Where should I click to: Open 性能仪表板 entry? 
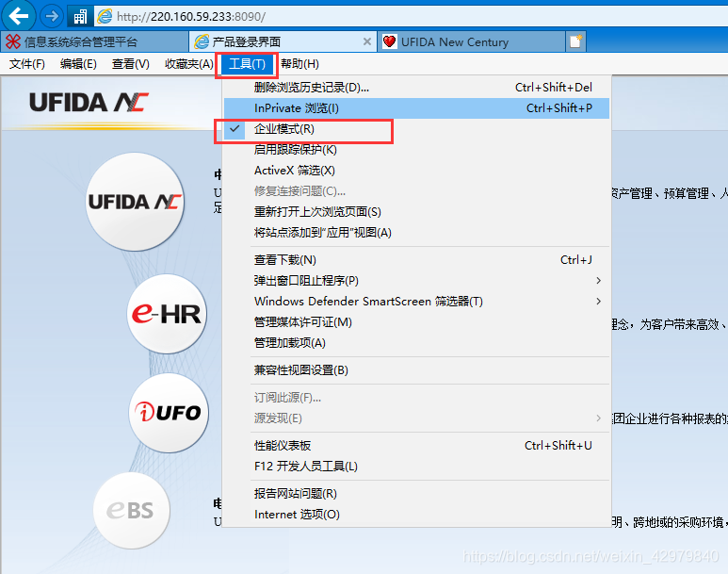(416, 446)
